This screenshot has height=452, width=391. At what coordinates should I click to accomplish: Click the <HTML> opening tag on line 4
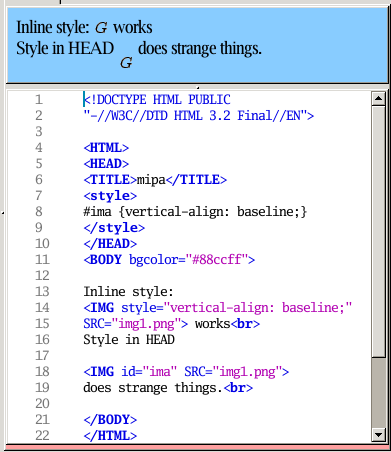click(106, 148)
